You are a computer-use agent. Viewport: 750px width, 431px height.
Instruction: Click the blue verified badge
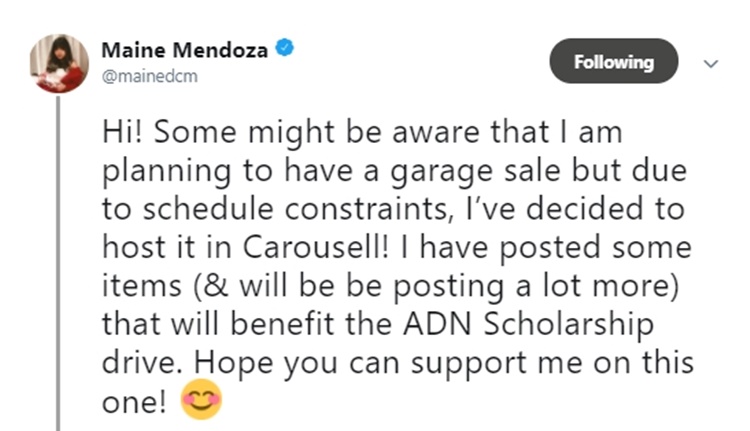tap(283, 49)
